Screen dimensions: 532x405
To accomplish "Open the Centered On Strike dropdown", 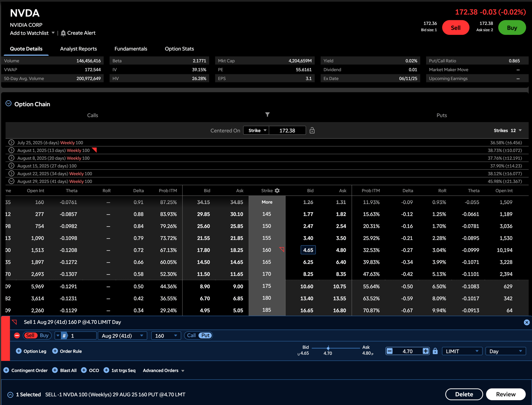I will click(256, 130).
